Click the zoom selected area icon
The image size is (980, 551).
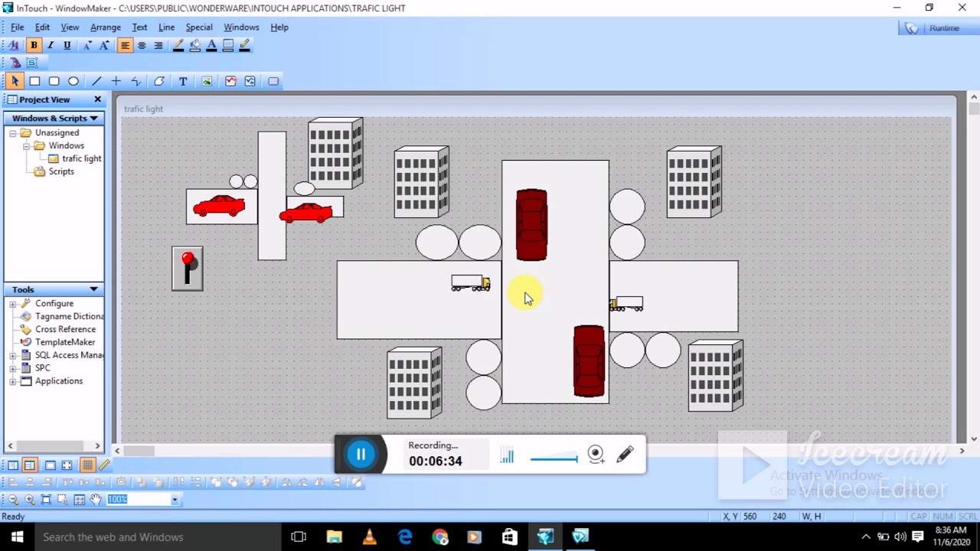click(x=63, y=500)
